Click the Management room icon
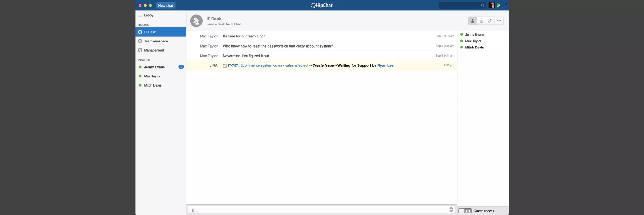 coord(140,50)
